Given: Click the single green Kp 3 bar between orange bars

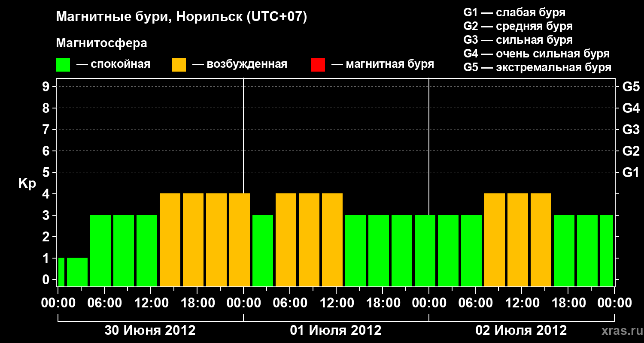Looking at the screenshot, I should [263, 250].
